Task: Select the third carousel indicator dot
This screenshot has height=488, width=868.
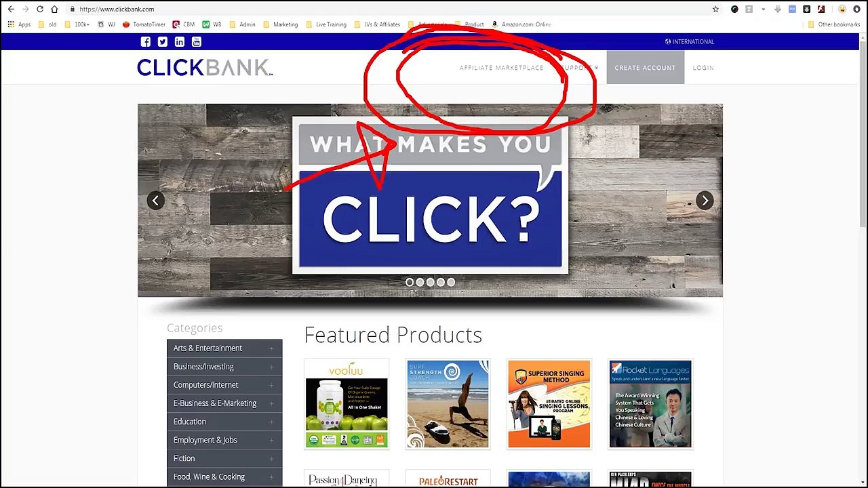Action: [x=430, y=282]
